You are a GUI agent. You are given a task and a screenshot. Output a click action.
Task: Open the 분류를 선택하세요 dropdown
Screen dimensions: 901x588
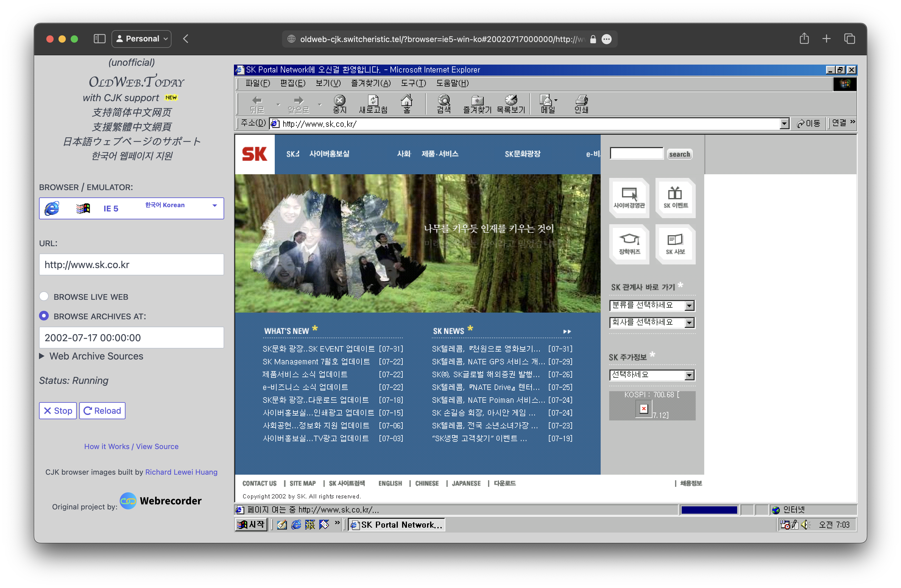pos(689,306)
